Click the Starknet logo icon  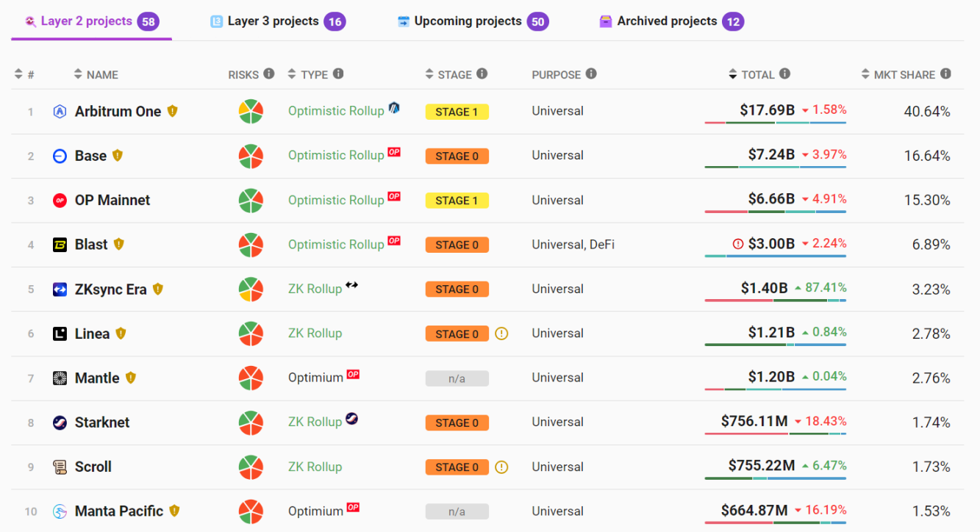point(60,423)
